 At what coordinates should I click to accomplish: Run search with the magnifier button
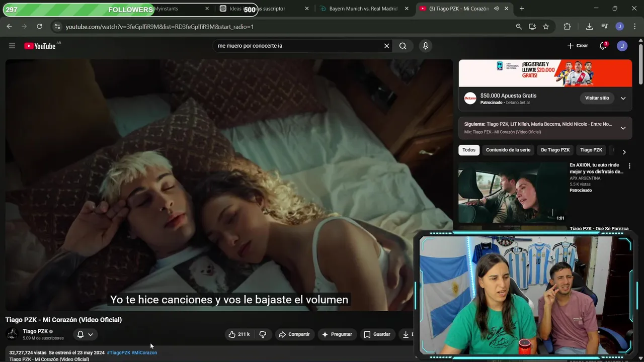point(403,46)
